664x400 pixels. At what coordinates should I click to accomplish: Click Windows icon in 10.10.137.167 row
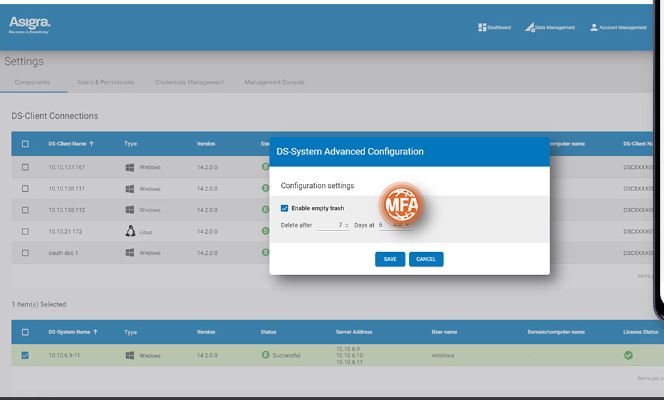(130, 167)
